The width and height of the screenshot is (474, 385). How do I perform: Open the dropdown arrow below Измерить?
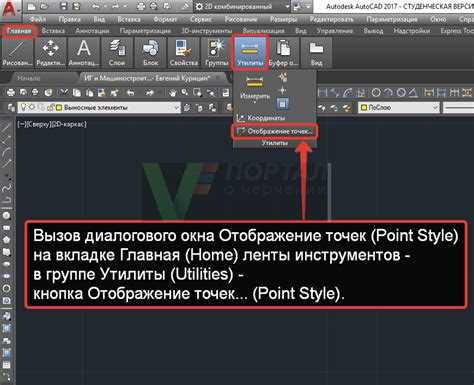[255, 102]
